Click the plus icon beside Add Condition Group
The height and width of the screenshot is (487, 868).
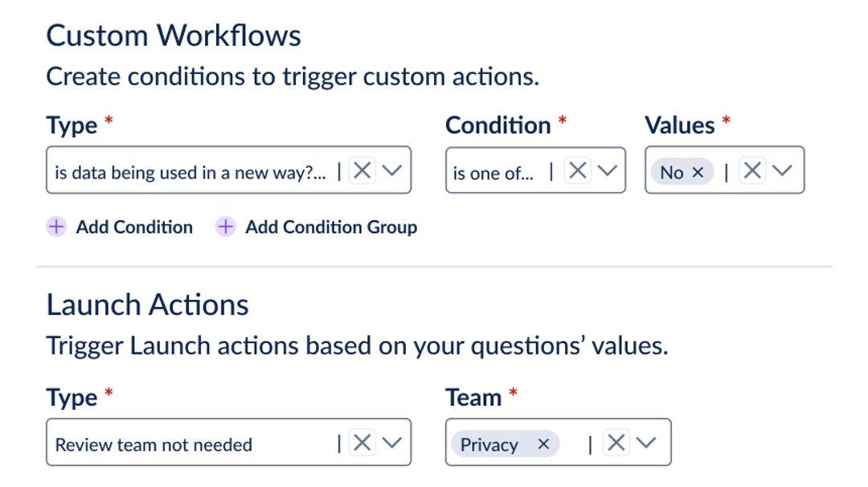tap(224, 227)
